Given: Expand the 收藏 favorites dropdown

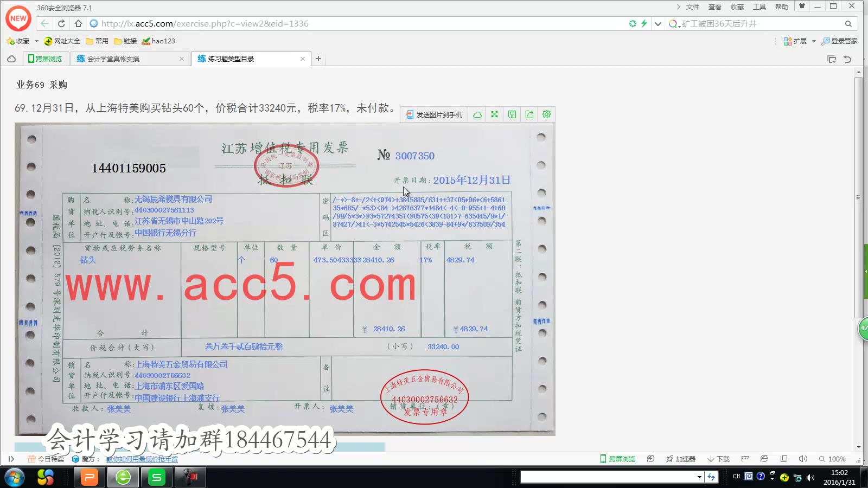Looking at the screenshot, I should coord(36,41).
